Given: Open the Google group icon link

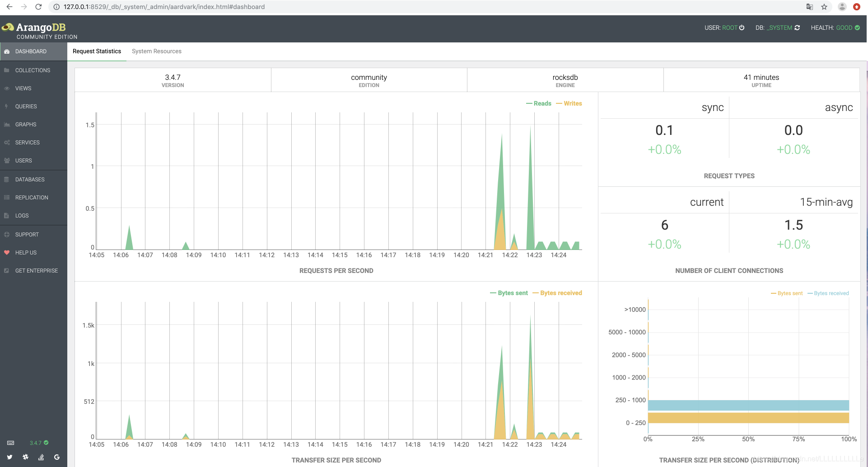Looking at the screenshot, I should point(57,457).
